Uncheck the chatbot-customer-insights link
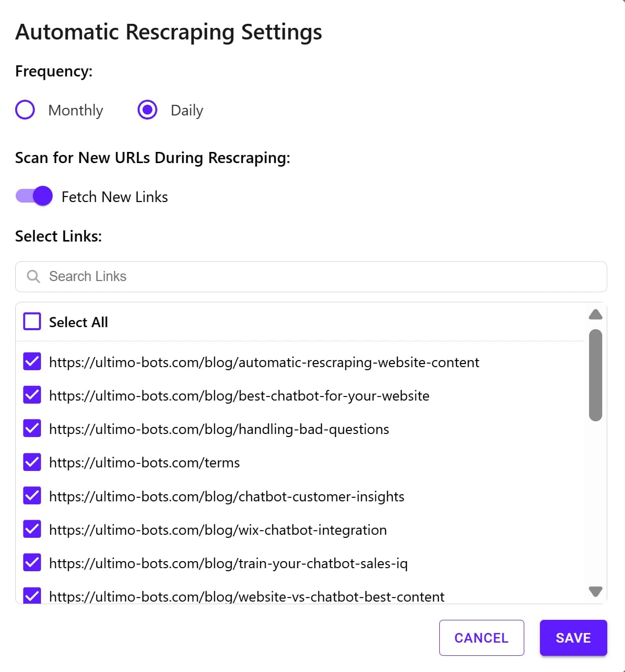This screenshot has height=672, width=625. (x=31, y=496)
